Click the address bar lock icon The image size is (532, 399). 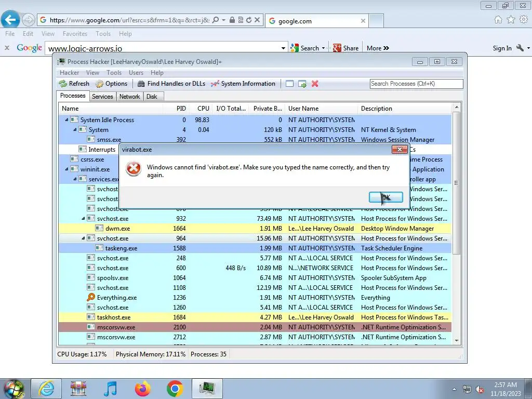(232, 20)
